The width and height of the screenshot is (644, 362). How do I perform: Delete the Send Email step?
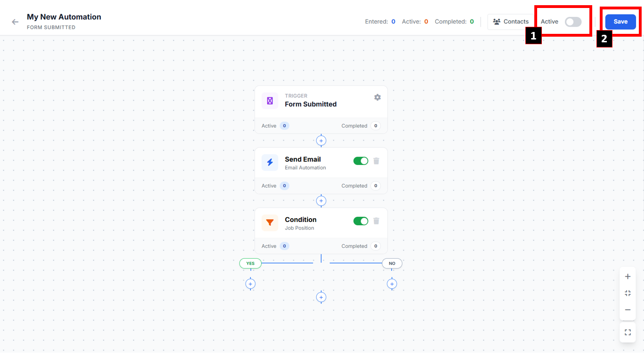376,161
